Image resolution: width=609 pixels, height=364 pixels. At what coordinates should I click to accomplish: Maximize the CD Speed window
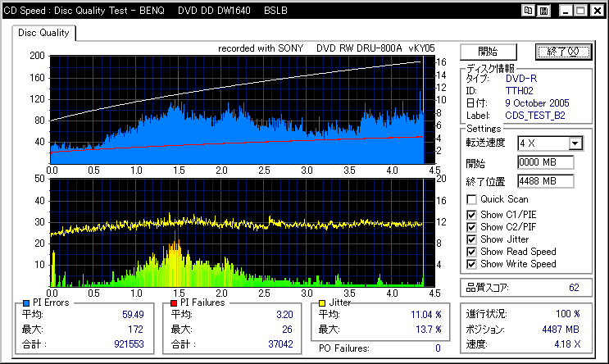580,11
